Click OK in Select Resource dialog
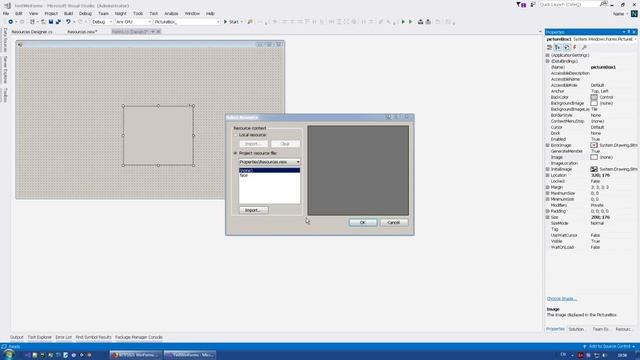This screenshot has height=360, width=640. (362, 222)
